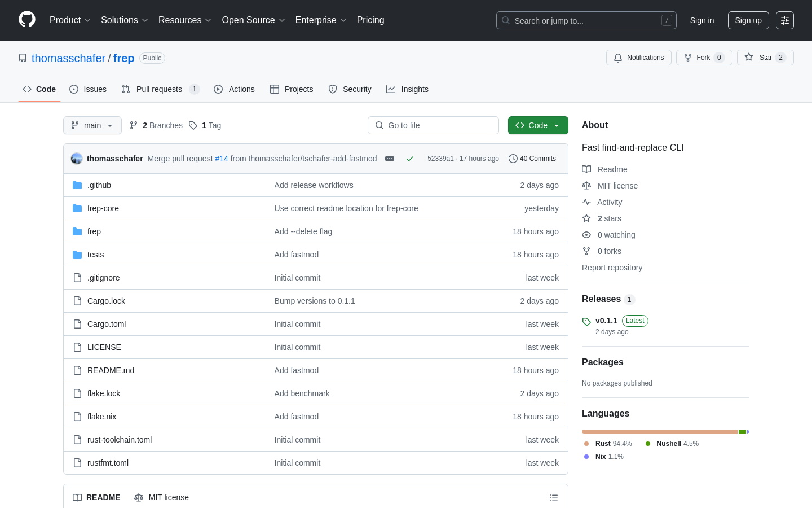This screenshot has width=812, height=508.
Task: Click thomasschafer's avatar in commit bar
Action: (x=77, y=159)
